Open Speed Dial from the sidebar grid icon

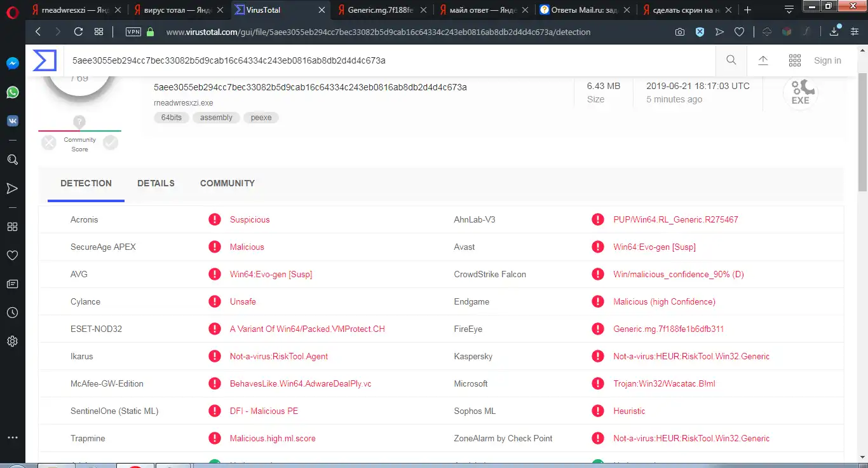click(x=12, y=226)
